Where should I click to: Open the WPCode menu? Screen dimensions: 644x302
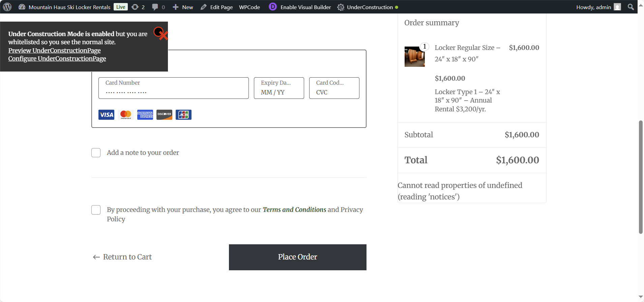250,7
